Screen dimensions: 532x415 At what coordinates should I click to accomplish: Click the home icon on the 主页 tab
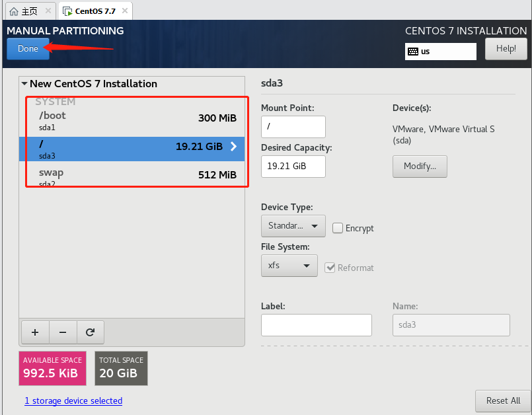pos(14,11)
